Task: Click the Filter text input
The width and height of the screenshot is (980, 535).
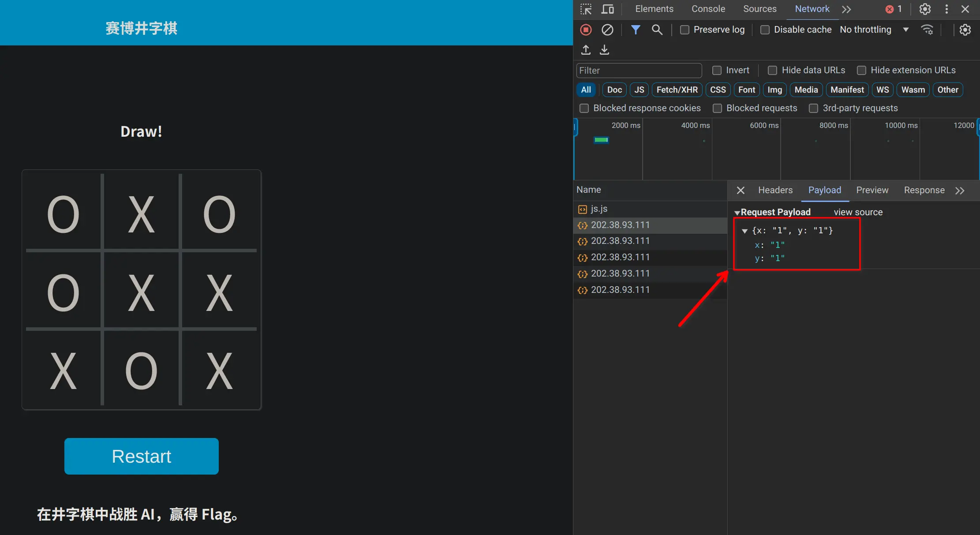Action: [639, 71]
